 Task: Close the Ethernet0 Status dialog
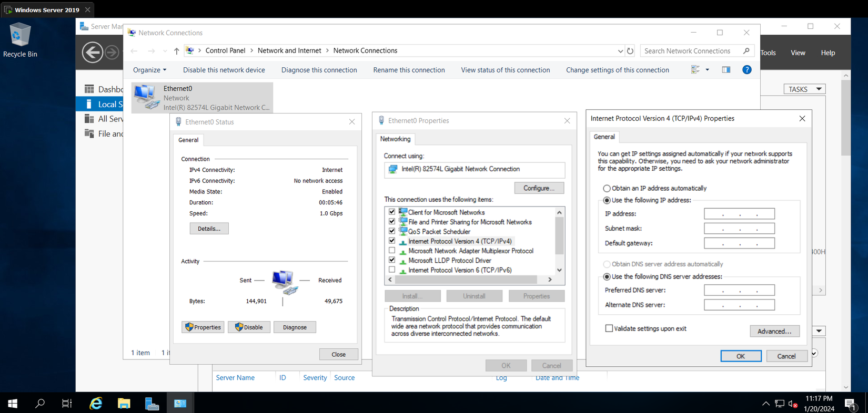352,122
